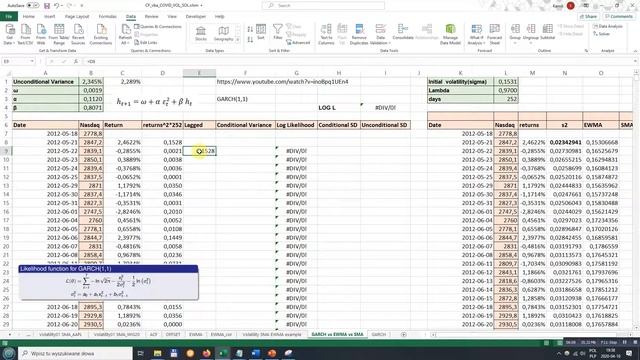Open Advanced filter options
This screenshot has width=640, height=360.
click(298, 42)
